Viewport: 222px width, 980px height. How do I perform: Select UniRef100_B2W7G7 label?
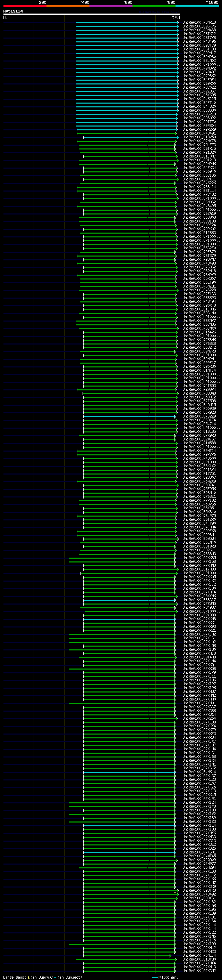199,439
